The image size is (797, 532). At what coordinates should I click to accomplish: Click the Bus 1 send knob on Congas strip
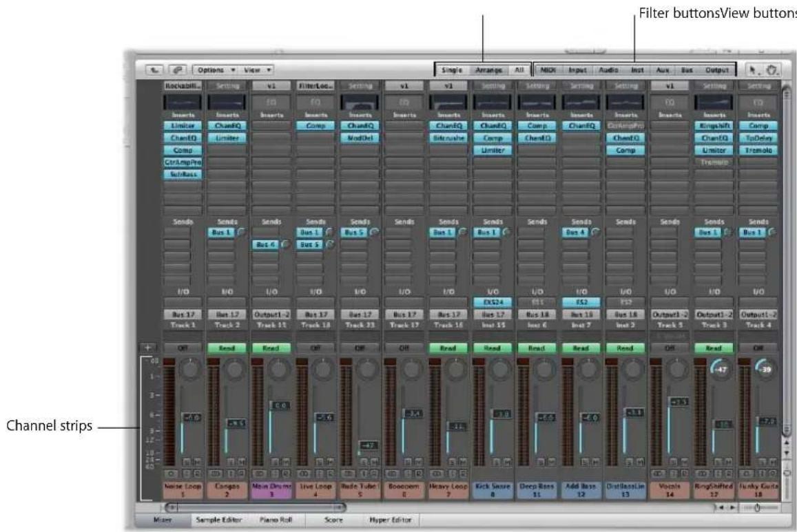tap(242, 232)
